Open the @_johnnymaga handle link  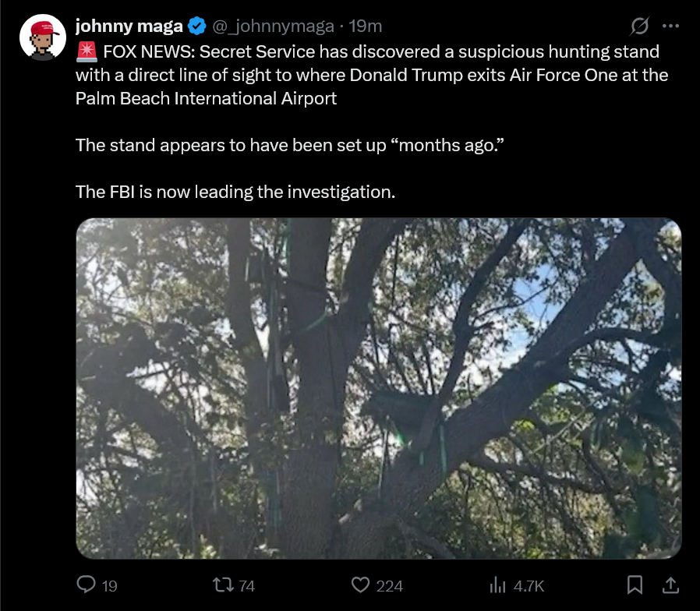coord(275,26)
